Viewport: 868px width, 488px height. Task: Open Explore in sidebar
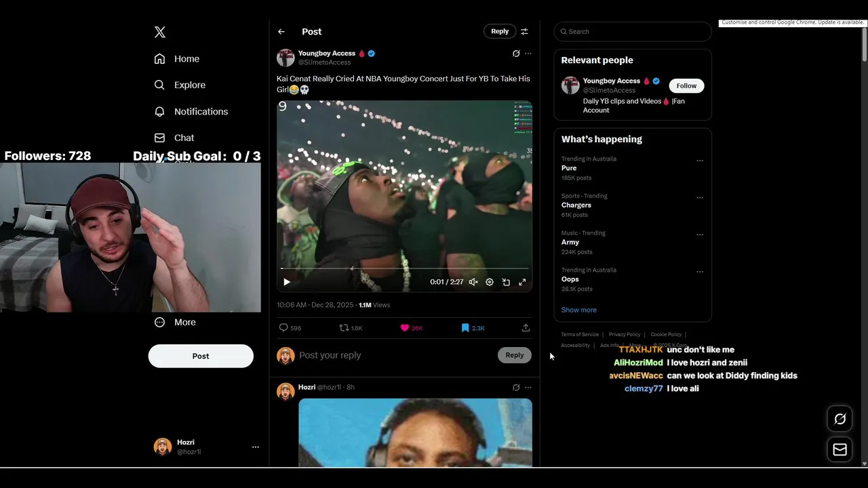pos(180,85)
